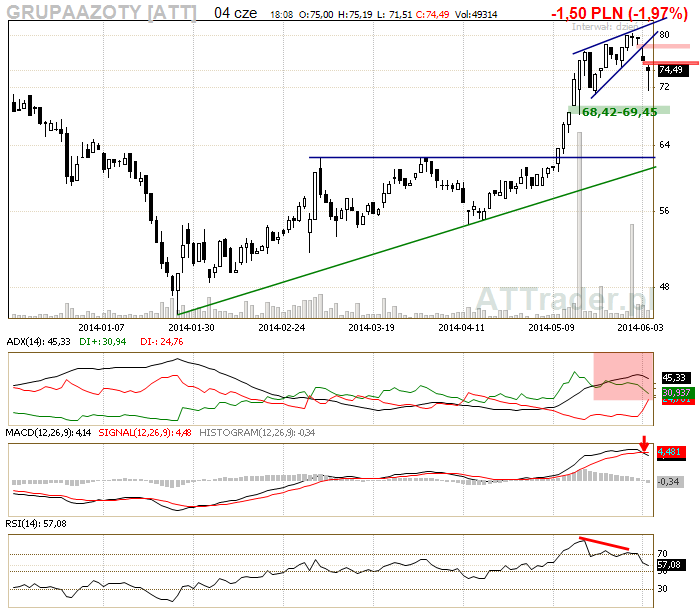
Task: Click the green support zone 68,42-69,45
Action: point(619,112)
